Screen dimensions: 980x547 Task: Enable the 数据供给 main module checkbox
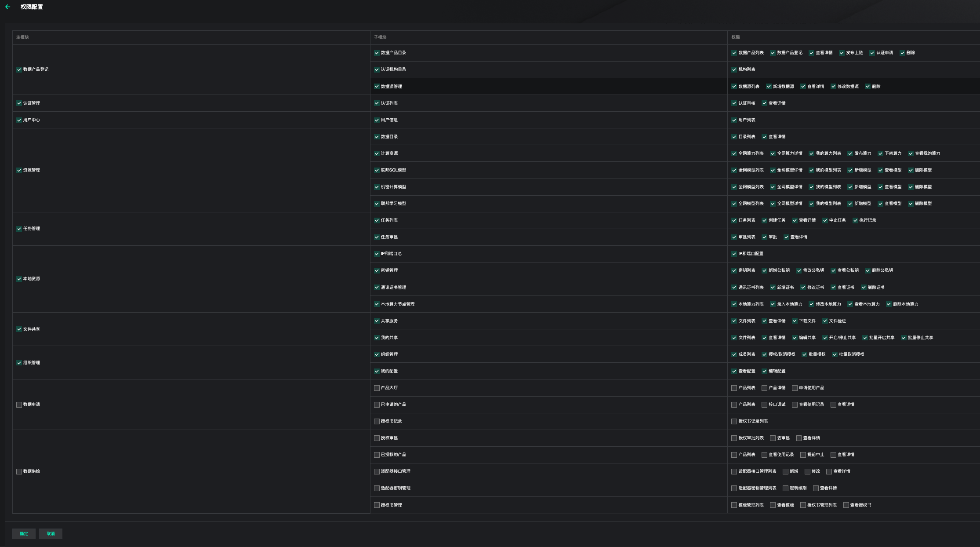19,471
